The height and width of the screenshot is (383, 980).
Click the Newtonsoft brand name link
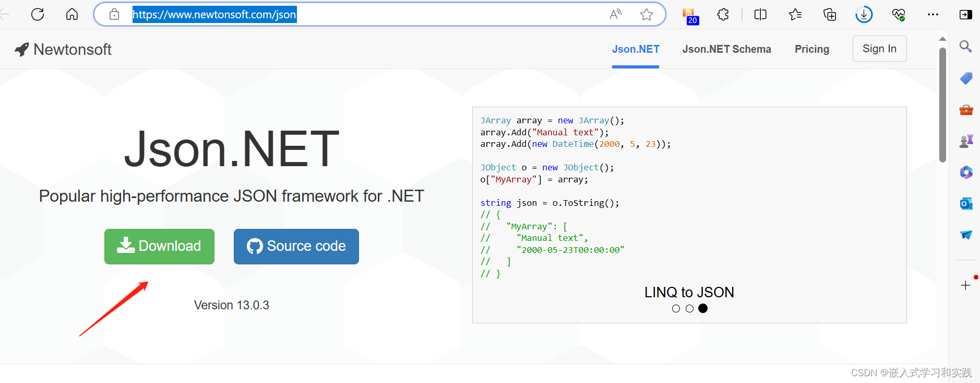point(73,49)
